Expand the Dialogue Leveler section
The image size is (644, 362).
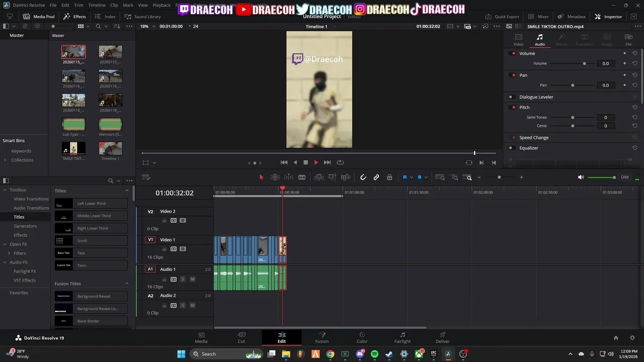coord(536,97)
